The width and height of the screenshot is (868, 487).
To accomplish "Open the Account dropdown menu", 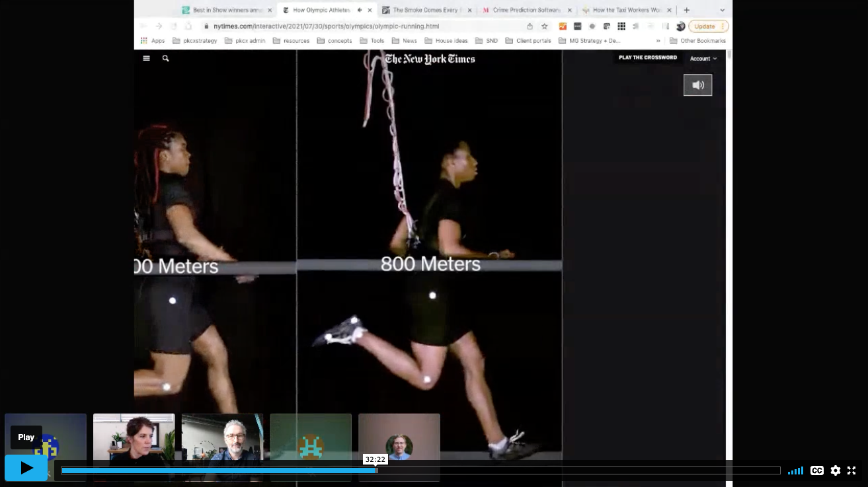I will [x=703, y=58].
